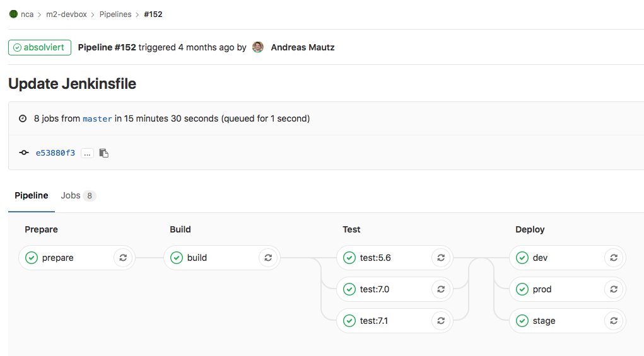Open Andreas Mautz user profile
Screen dimensions: 644x356
303,47
